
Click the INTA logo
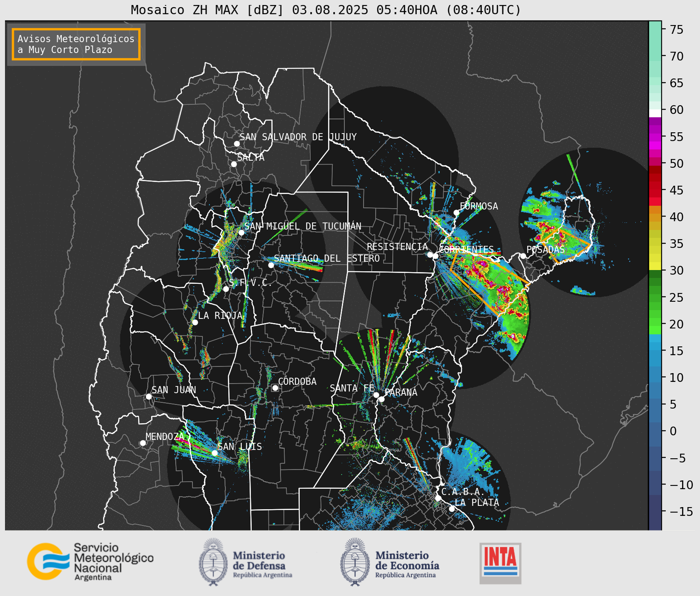click(500, 563)
